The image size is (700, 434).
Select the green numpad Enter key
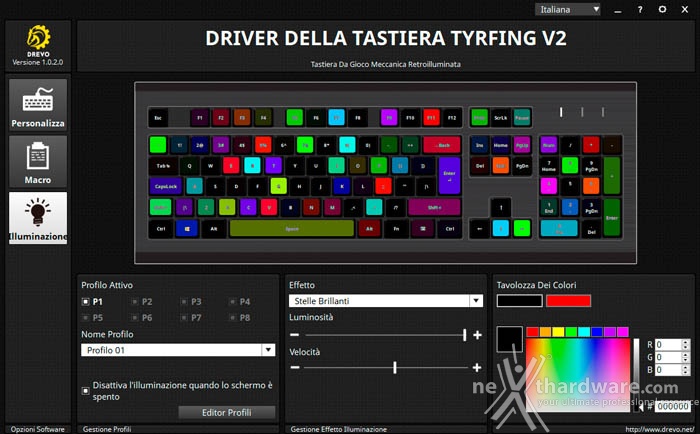point(612,217)
